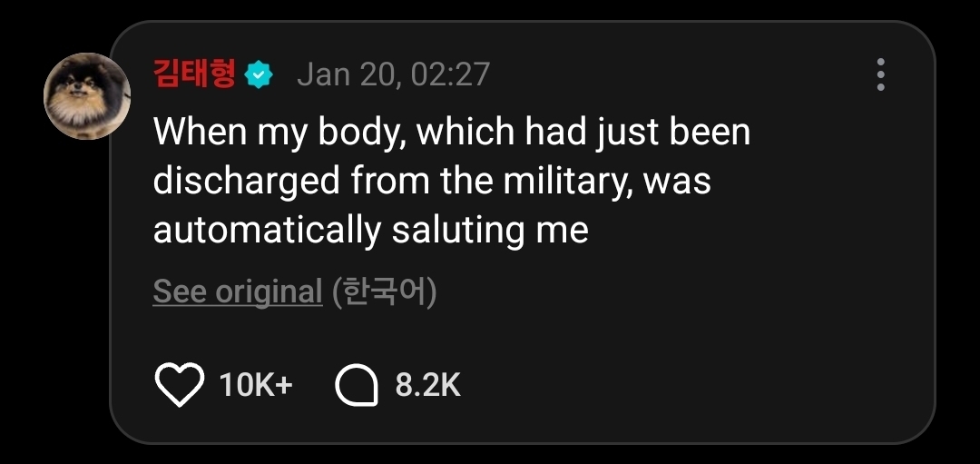Click the 10K+ like count
Image resolution: width=980 pixels, height=464 pixels.
[256, 386]
